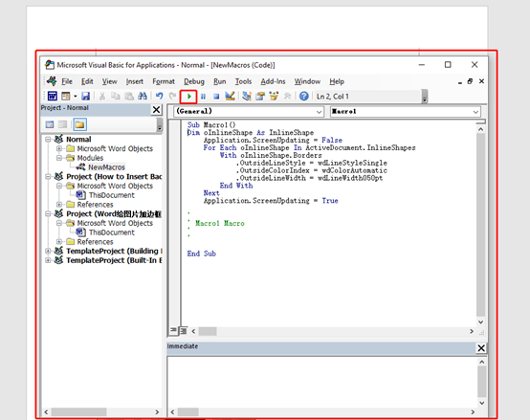
Task: Open the Help menu
Action: (x=337, y=81)
